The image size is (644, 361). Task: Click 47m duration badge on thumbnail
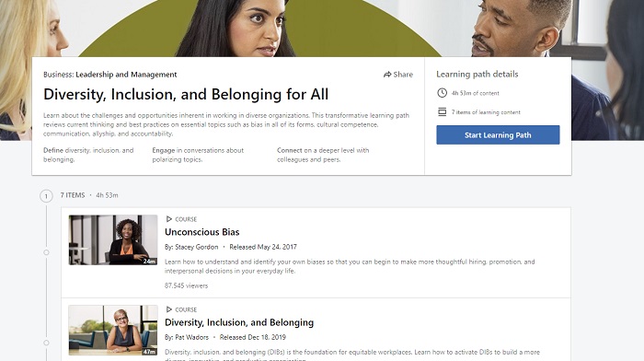[149, 352]
